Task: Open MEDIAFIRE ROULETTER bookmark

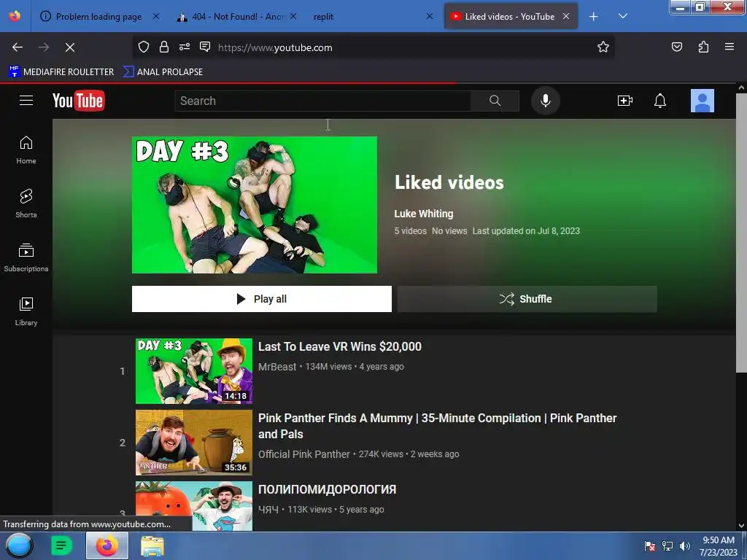Action: click(x=61, y=72)
